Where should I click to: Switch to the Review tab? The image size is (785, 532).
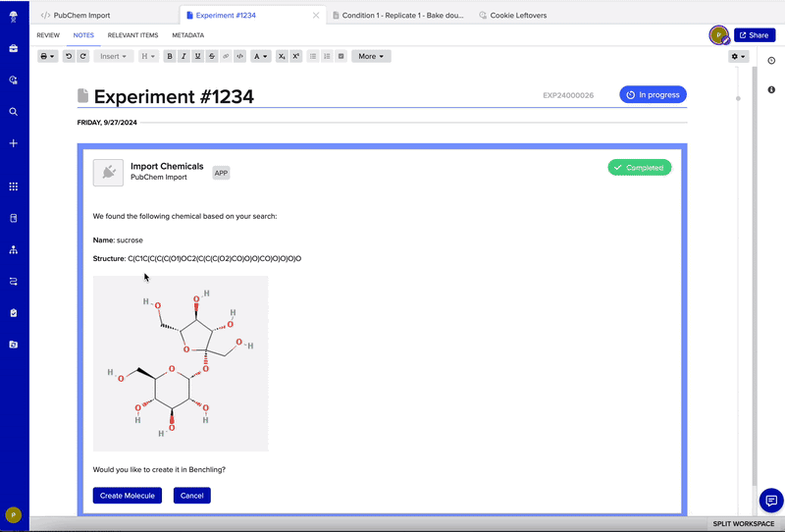click(x=48, y=35)
